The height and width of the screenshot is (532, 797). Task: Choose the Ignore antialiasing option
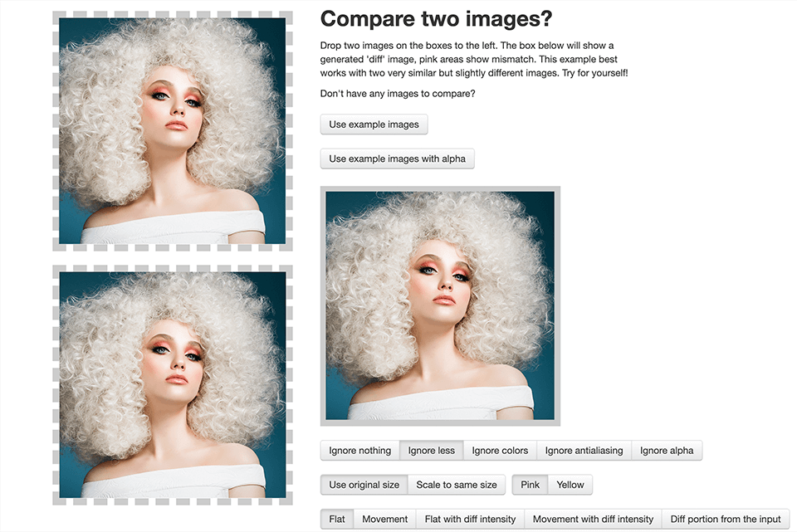tap(584, 451)
